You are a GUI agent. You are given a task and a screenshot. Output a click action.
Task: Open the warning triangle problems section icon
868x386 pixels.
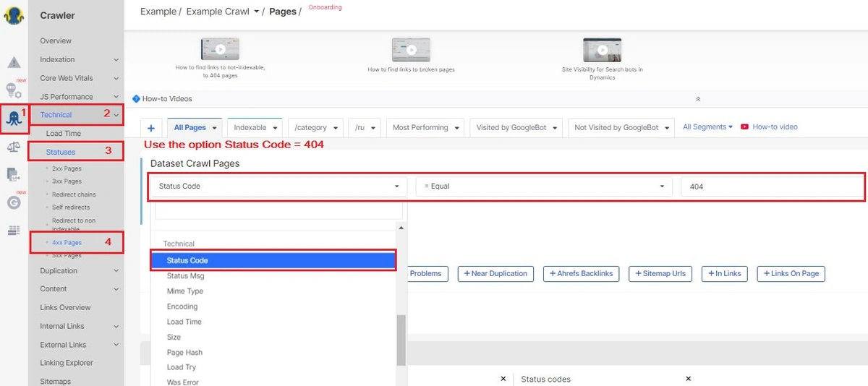pyautogui.click(x=14, y=62)
